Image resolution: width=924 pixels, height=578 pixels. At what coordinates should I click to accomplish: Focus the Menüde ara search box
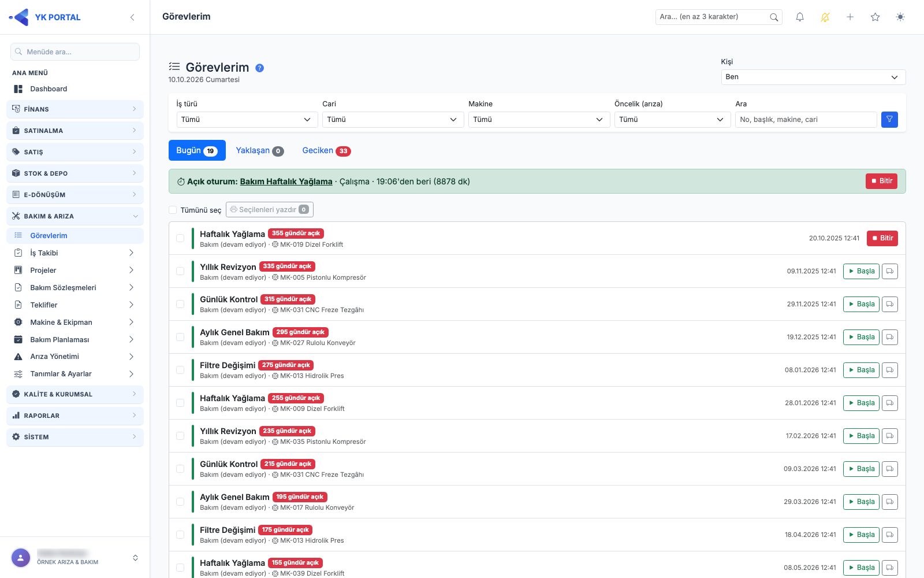pos(75,52)
